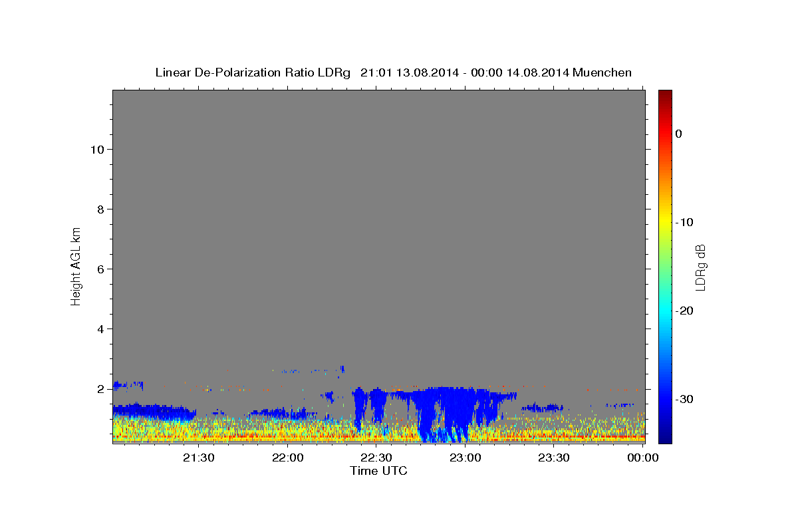798x532 pixels.
Task: Click the blue layer at far left near 1.3 km
Action: tap(153, 411)
